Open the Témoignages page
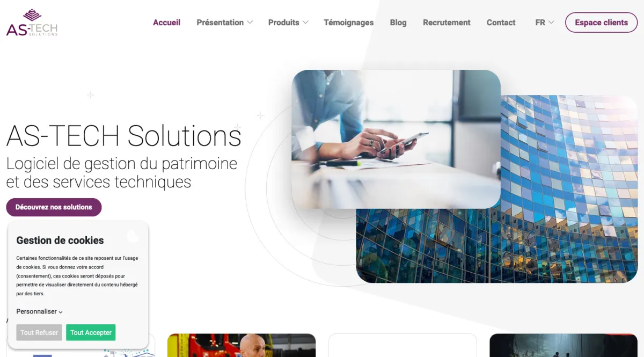The height and width of the screenshot is (357, 644). pos(349,23)
